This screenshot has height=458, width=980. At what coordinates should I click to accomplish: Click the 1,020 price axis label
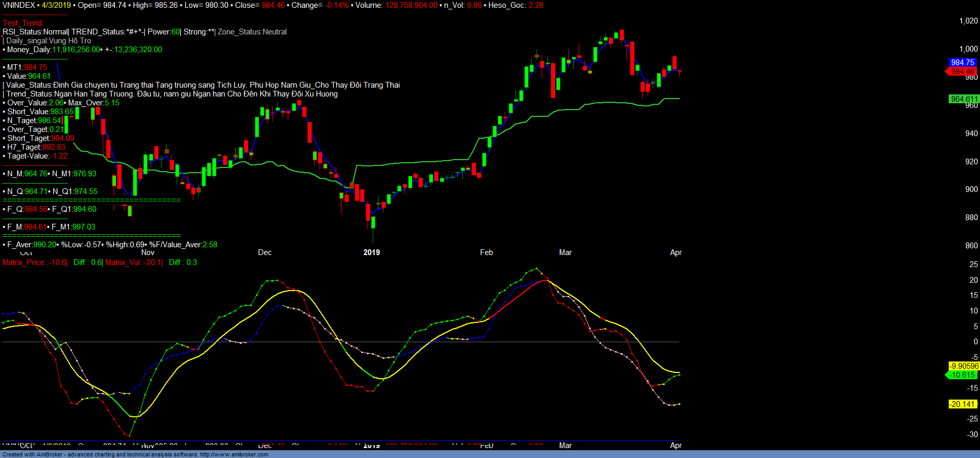(x=969, y=21)
